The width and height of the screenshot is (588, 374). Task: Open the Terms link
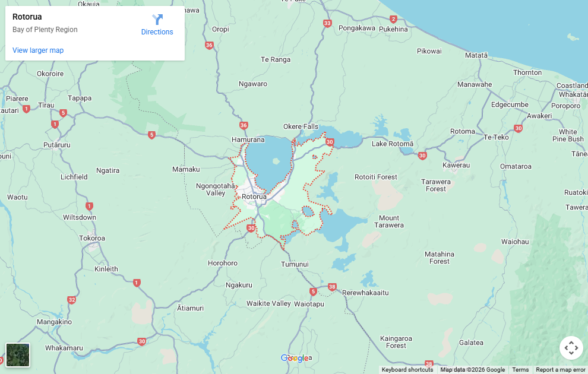click(x=520, y=370)
